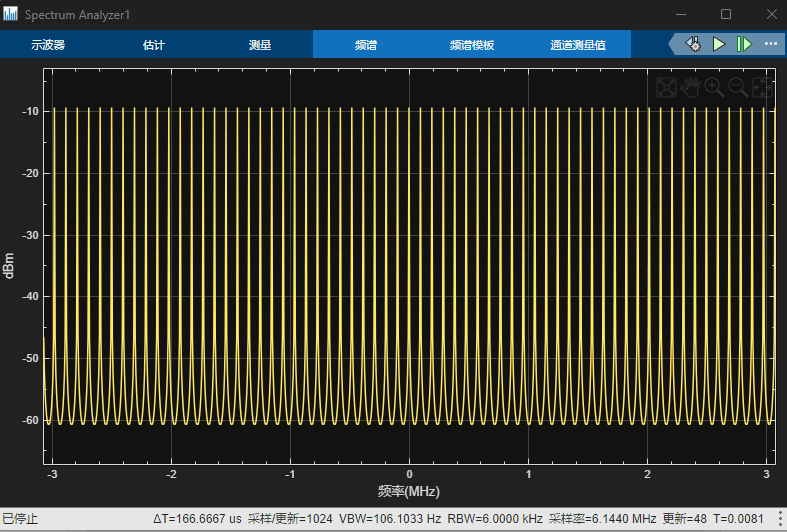
Task: Click the autoscale axes arrows icon
Action: point(762,87)
